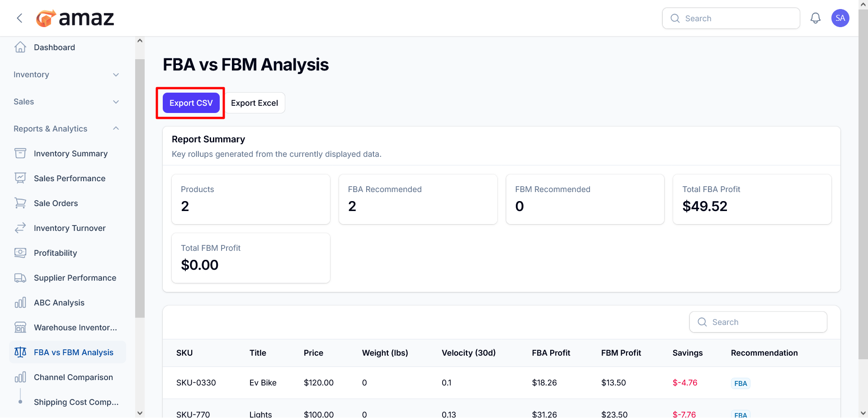Focus the table Search field
This screenshot has width=868, height=418.
(758, 322)
